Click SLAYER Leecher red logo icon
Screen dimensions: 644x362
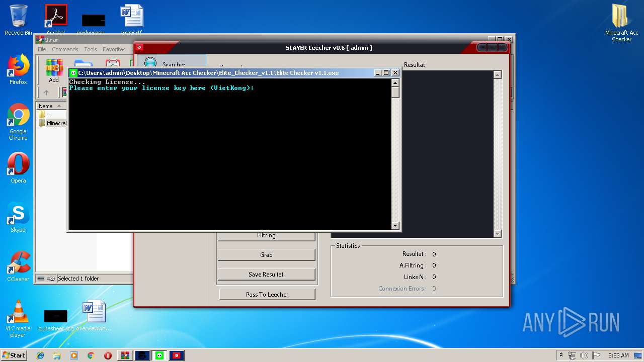pos(139,48)
